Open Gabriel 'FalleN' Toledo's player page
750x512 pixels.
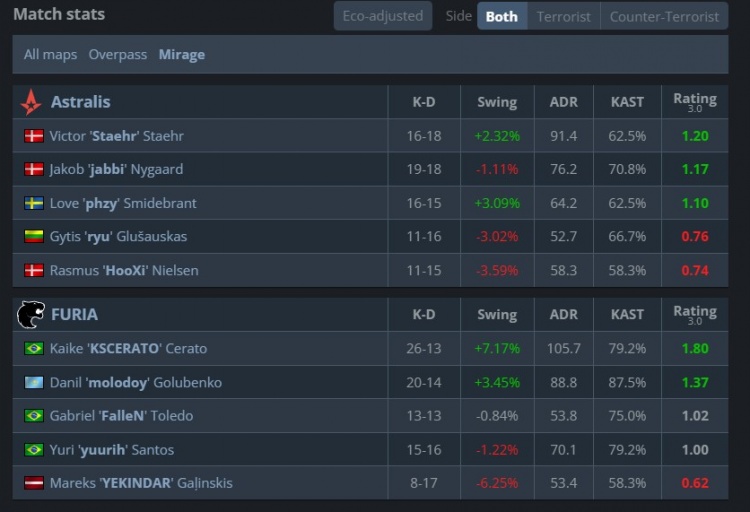121,416
